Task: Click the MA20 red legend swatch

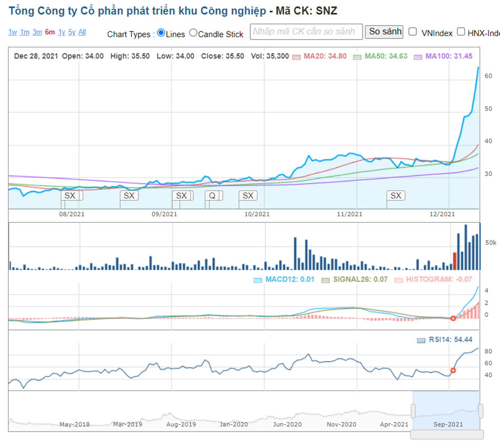Action: pyautogui.click(x=296, y=56)
